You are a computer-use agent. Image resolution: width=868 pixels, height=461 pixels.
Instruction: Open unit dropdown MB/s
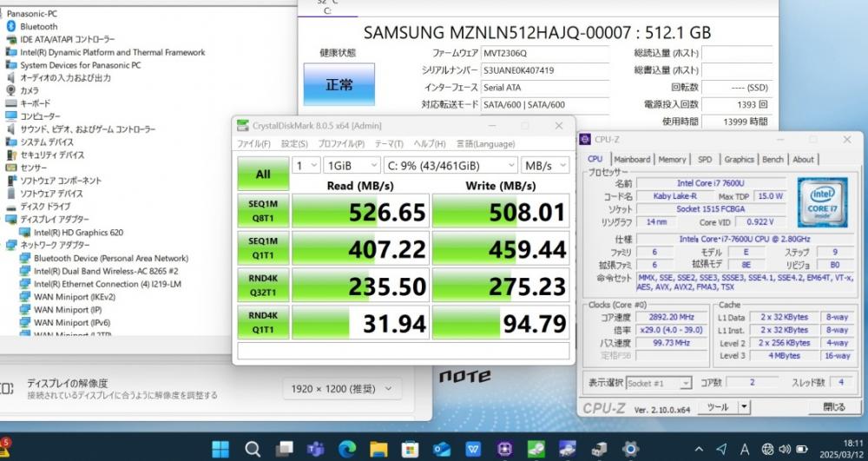pos(545,165)
